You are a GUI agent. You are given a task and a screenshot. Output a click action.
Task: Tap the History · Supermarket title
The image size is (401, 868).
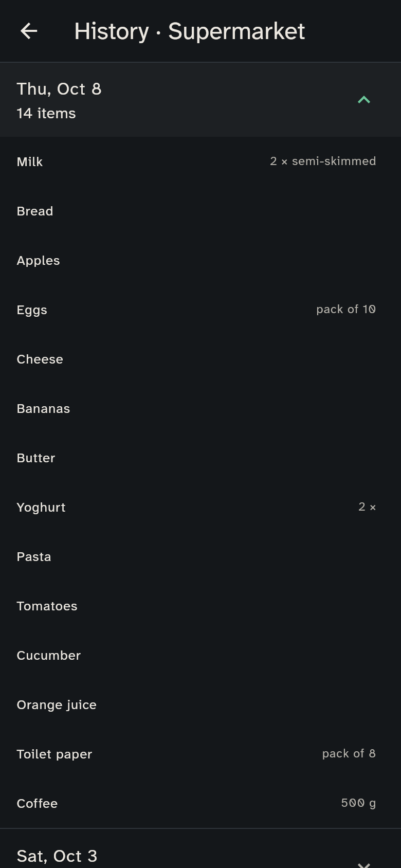pyautogui.click(x=190, y=31)
